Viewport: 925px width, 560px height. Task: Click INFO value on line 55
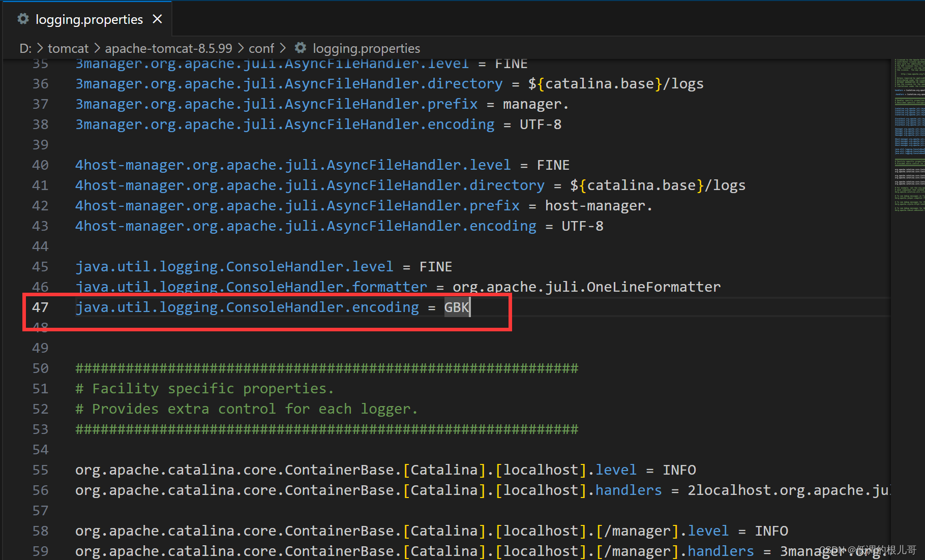coord(679,470)
